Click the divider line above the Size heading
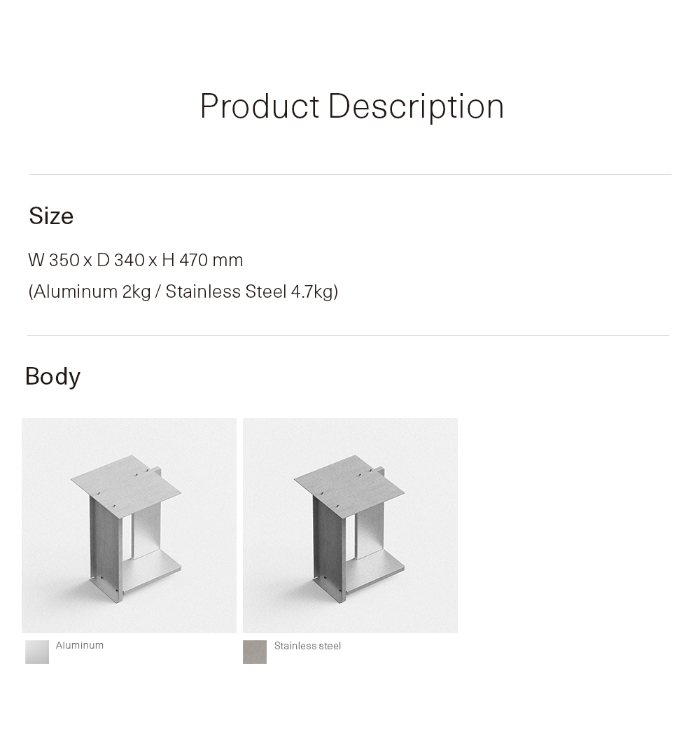The image size is (700, 746). click(350, 174)
